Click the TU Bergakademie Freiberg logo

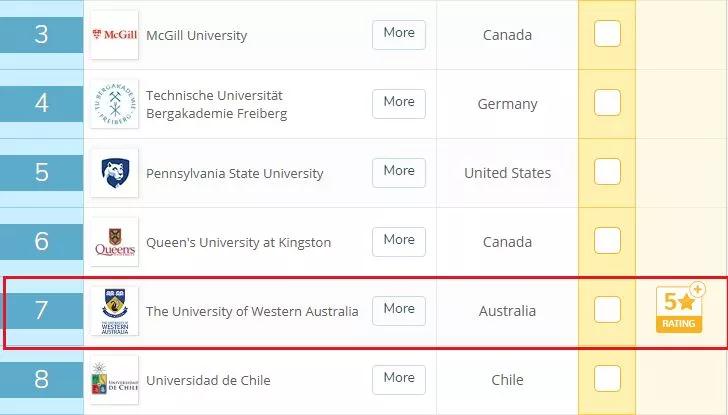tap(115, 104)
